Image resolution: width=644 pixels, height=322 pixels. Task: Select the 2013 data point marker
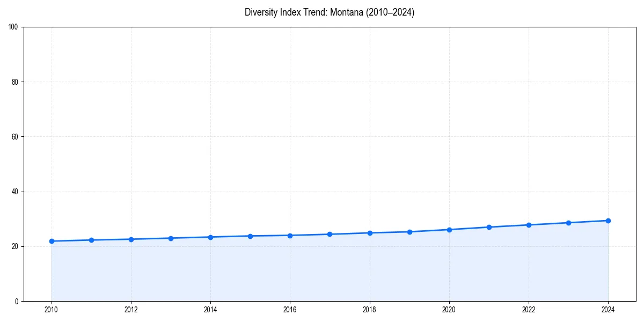click(170, 237)
